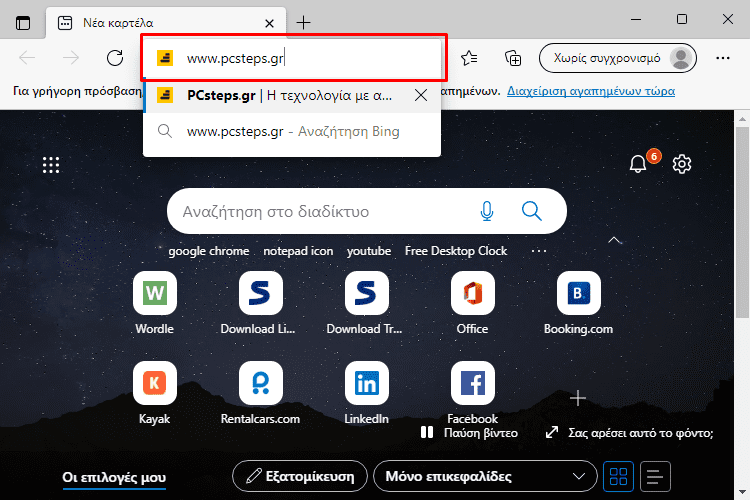Start voice search with microphone icon
Image resolution: width=750 pixels, height=500 pixels.
tap(487, 211)
